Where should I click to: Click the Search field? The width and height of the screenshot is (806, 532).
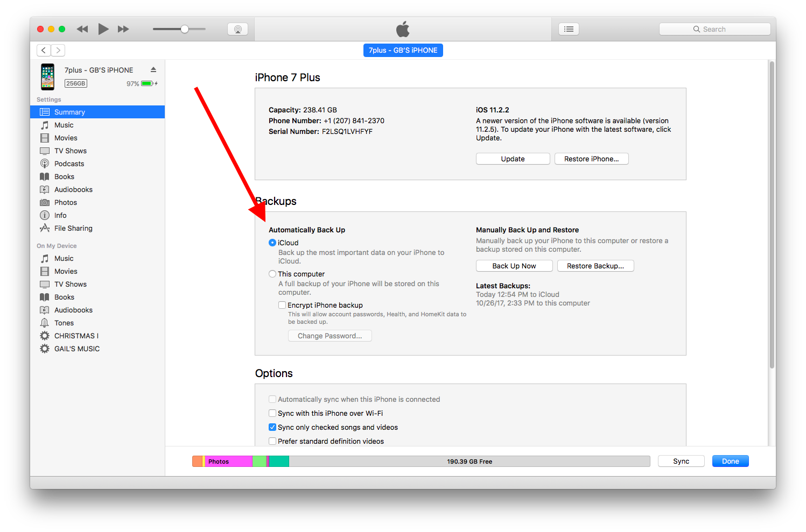coord(714,29)
